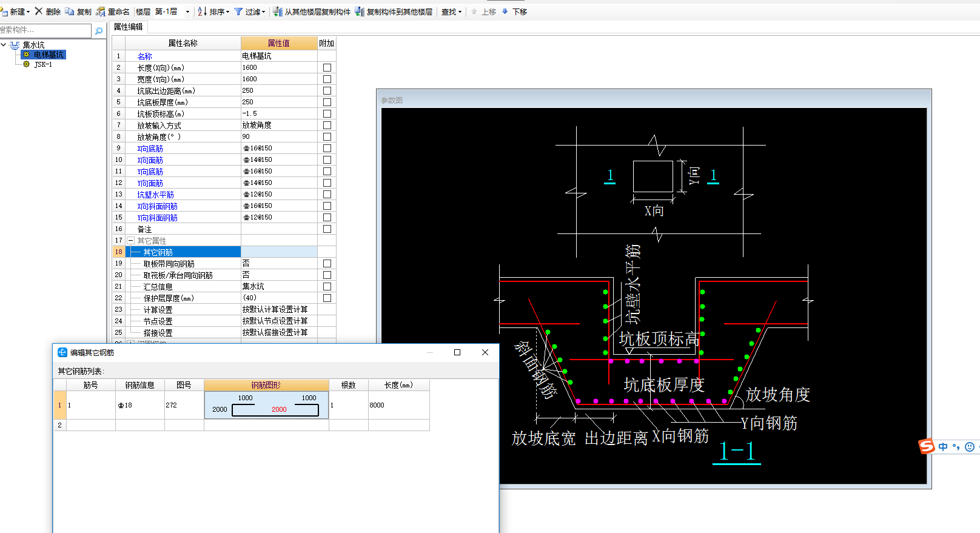Click the component search input field

click(45, 30)
